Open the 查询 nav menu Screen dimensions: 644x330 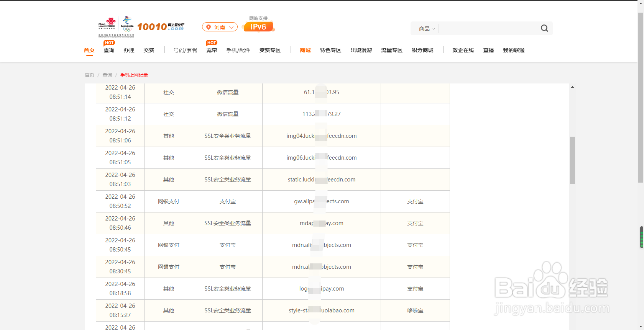[x=109, y=50]
